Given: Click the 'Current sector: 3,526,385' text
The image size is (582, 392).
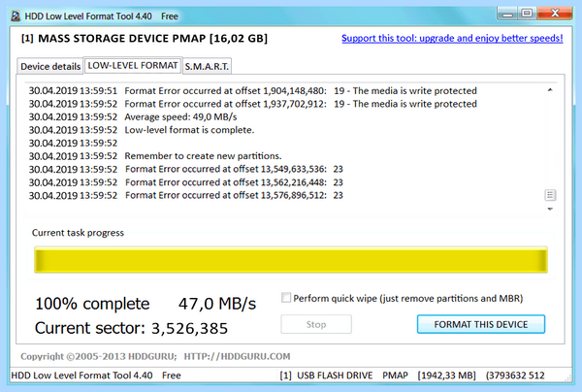Looking at the screenshot, I should click(x=131, y=328).
